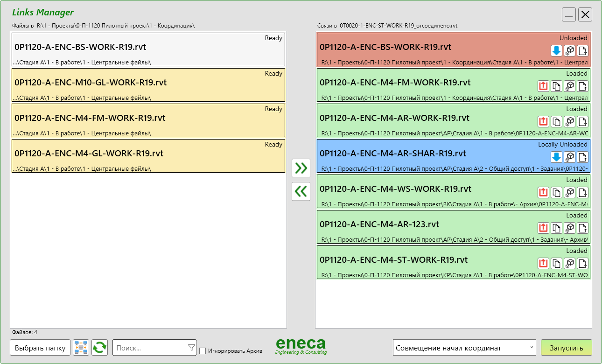Toggle the Игнорировать Архив checkbox

[x=203, y=351]
